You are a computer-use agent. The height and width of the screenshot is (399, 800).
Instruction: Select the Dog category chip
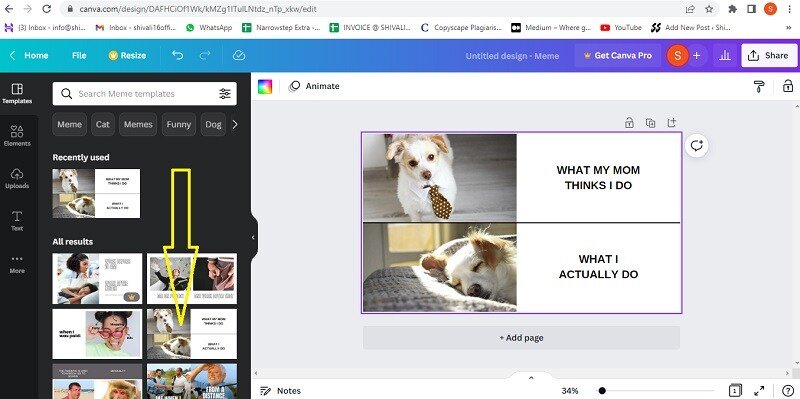coord(213,124)
